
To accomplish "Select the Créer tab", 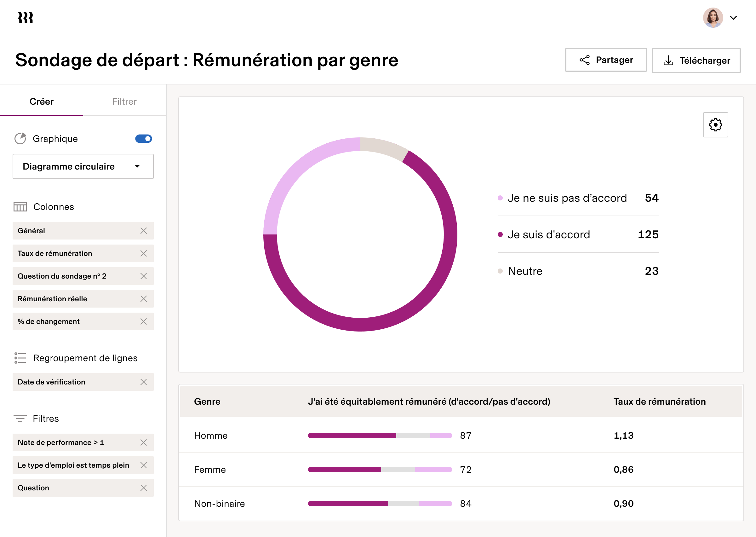I will coord(42,101).
